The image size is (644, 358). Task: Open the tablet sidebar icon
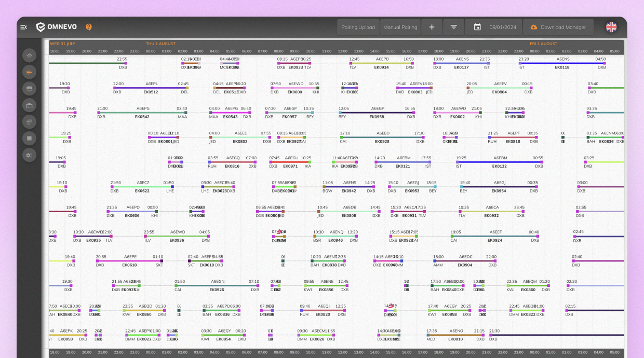coord(29,139)
